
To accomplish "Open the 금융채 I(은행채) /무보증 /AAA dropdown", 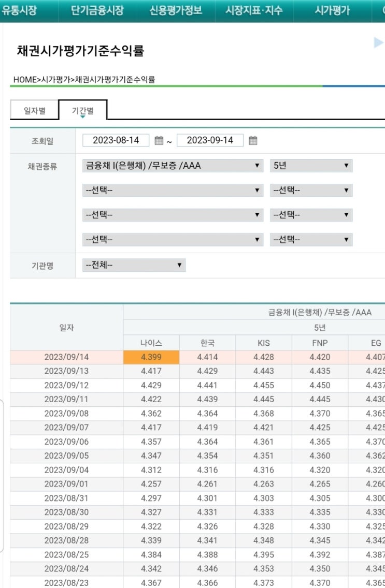I will pos(173,166).
